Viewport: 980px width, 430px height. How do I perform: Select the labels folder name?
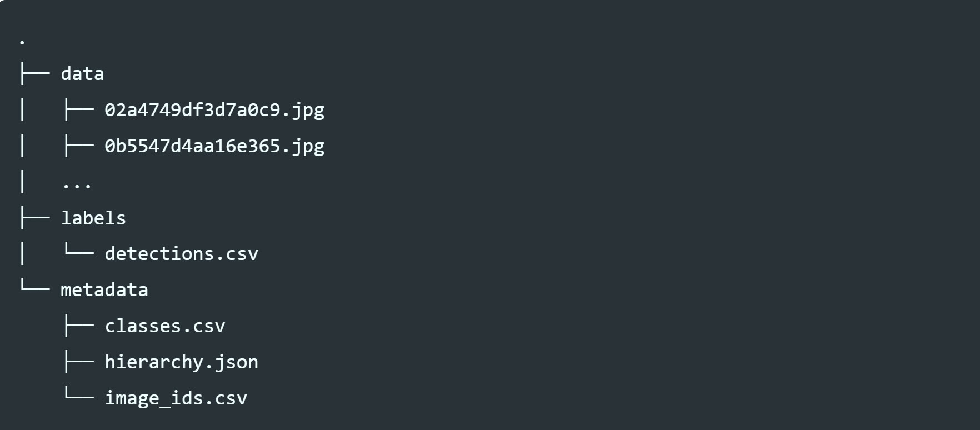coord(93,218)
